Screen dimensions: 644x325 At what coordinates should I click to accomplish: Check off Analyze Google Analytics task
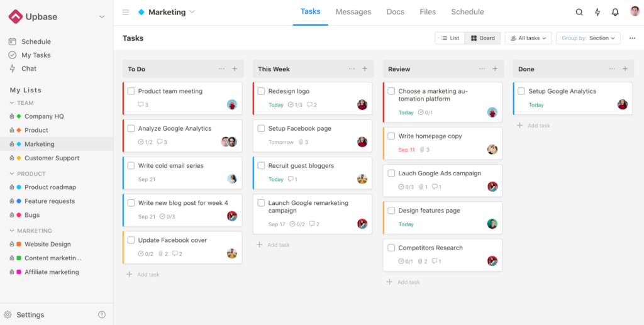(x=131, y=128)
